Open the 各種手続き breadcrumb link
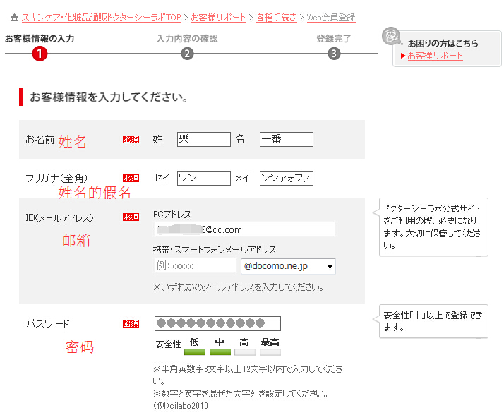Image resolution: width=504 pixels, height=420 pixels. 276,18
